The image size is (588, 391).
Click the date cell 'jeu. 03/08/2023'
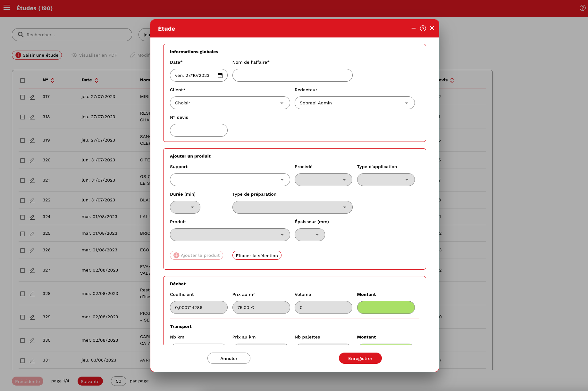[99, 360]
